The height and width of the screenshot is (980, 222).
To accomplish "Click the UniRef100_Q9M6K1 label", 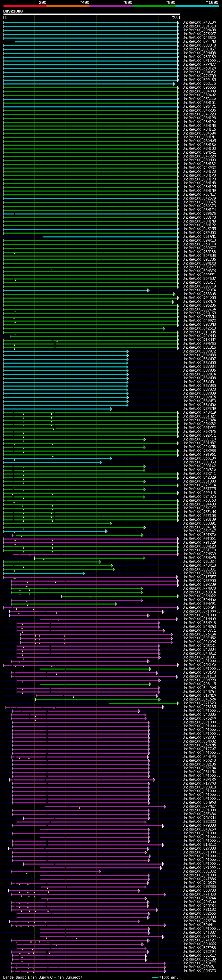I will pos(199,153).
